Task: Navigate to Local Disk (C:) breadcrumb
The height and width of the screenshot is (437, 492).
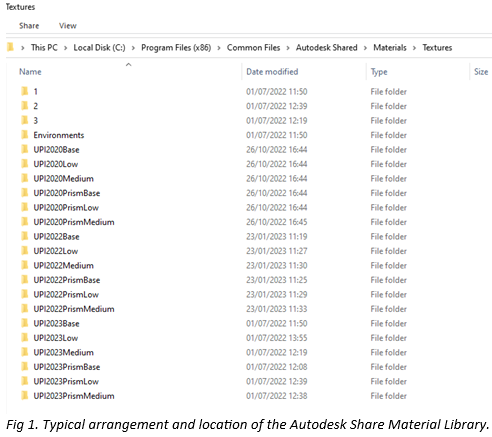Action: [x=99, y=48]
